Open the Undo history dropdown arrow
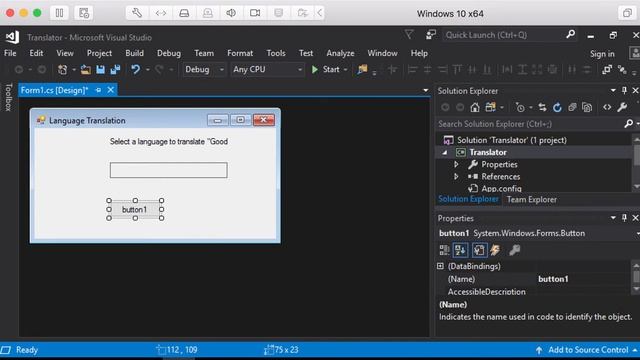The image size is (640, 360). pos(147,70)
